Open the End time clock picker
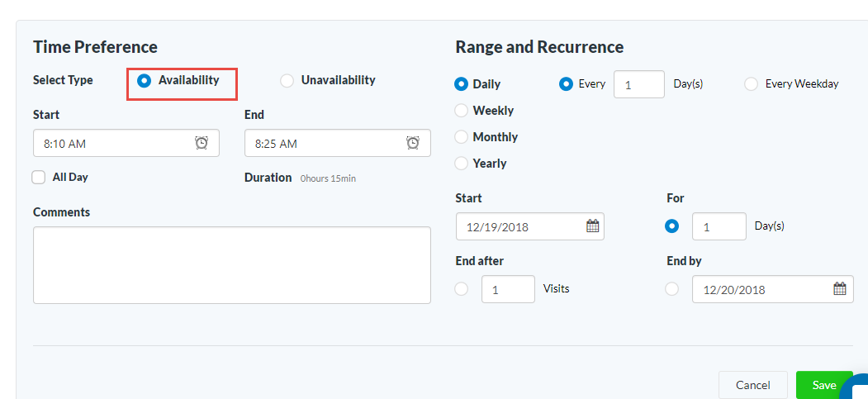 (x=413, y=143)
